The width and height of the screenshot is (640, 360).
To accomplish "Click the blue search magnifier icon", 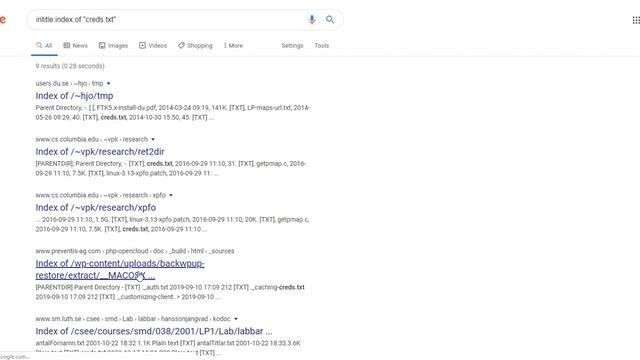I will tap(330, 19).
